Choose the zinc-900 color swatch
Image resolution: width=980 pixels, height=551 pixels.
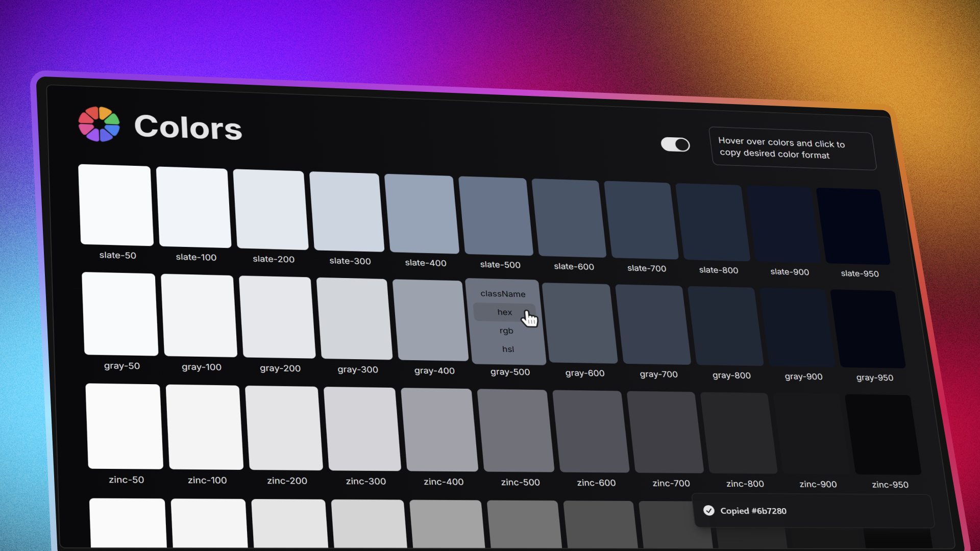pyautogui.click(x=811, y=434)
